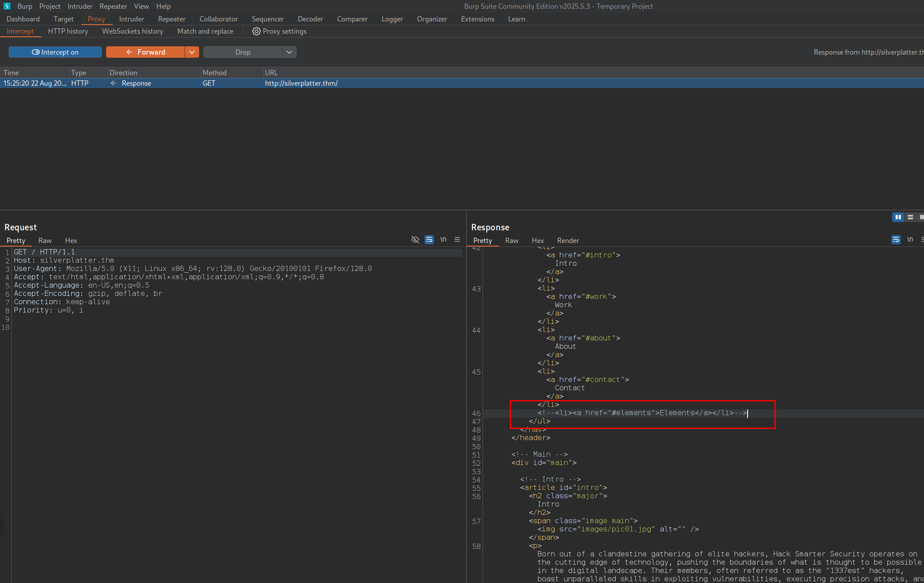Screen dimensions: 924x583
Task: Click the request pane options menu icon
Action: pyautogui.click(x=457, y=239)
